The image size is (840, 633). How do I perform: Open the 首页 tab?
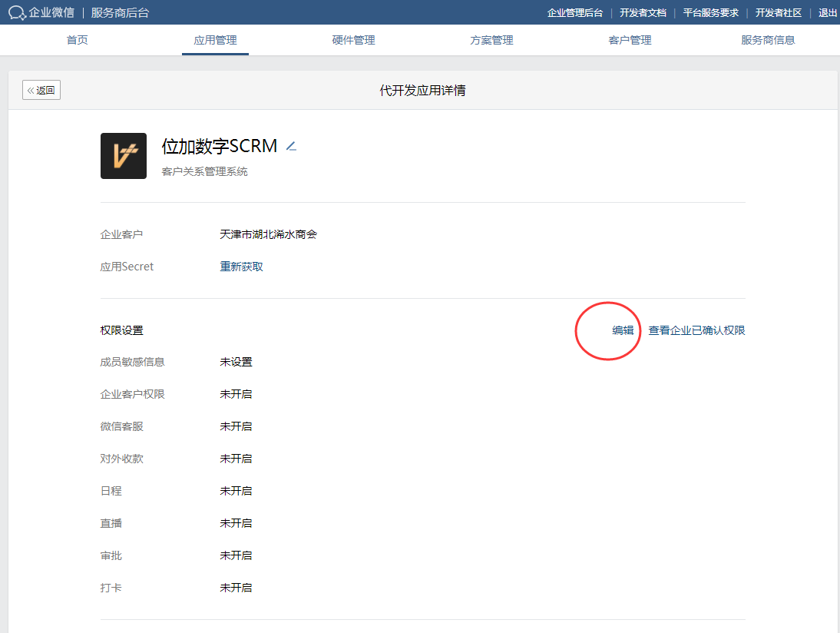[77, 40]
